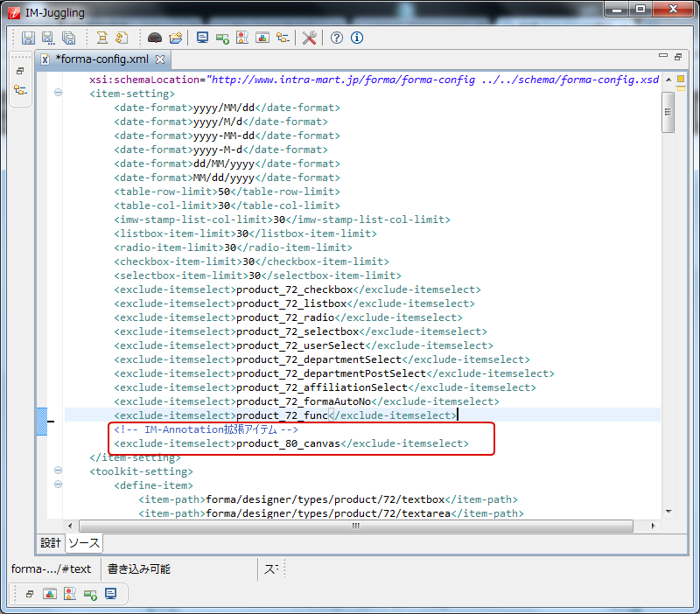The height and width of the screenshot is (614, 700).
Task: Click the tree outline icon in left sidebar
Action: [20, 90]
